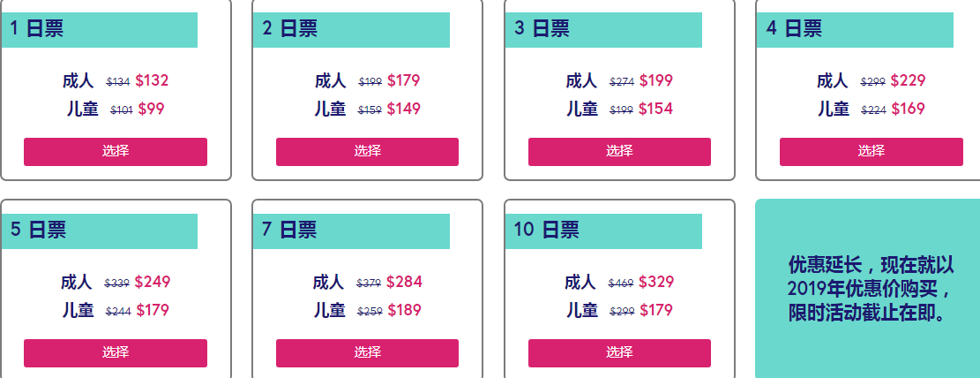Select the 4 日票 ticket option button
The image size is (980, 378).
871,151
